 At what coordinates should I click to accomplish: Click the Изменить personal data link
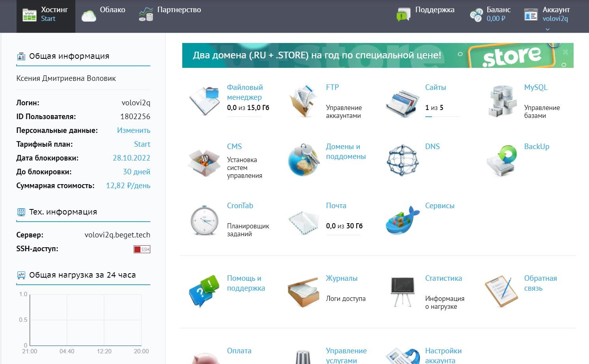(134, 130)
